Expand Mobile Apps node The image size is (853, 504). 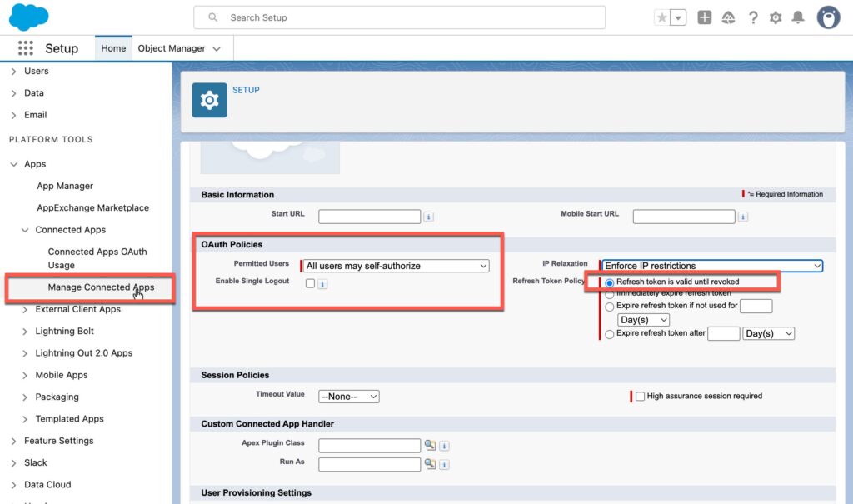(24, 375)
